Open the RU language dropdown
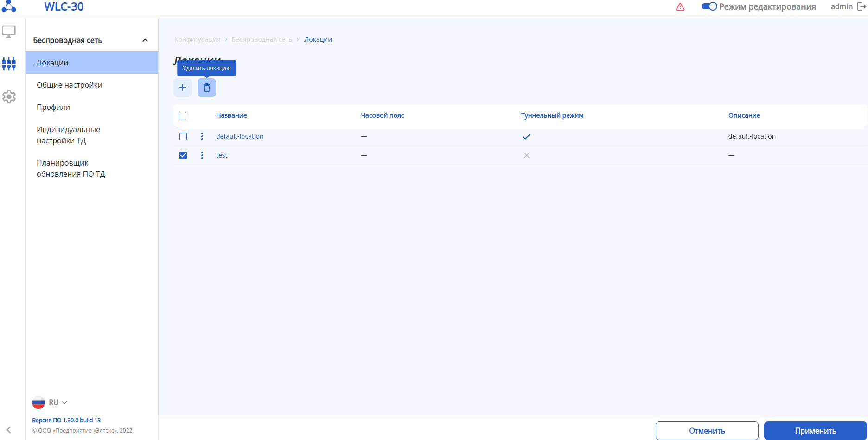868x440 pixels. (x=58, y=402)
